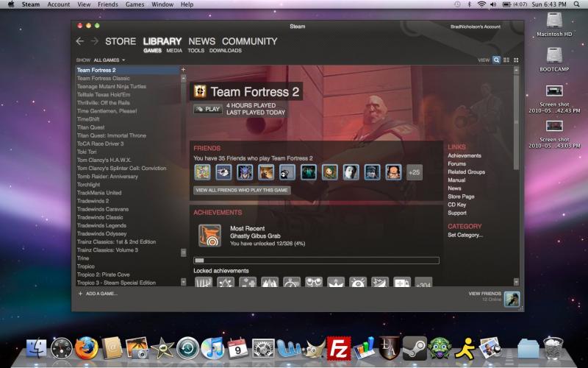Click View All Friends Who Play This Game

242,190
